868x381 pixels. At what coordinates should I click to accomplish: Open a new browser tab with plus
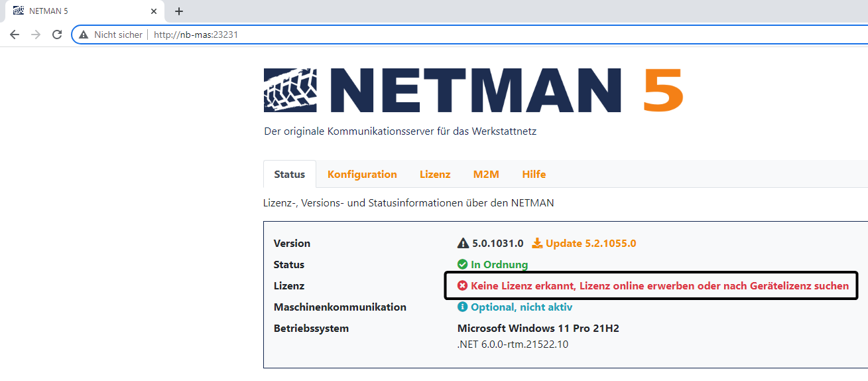(x=179, y=11)
